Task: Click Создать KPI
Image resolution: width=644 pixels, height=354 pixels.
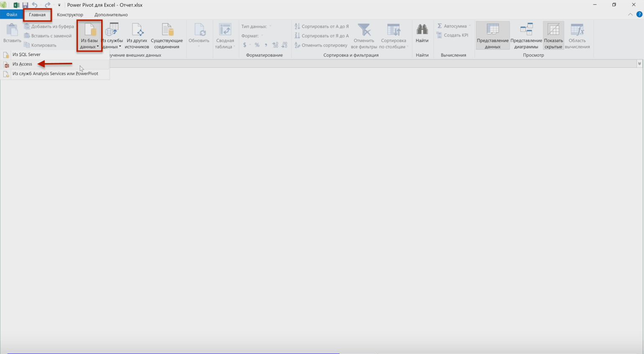Action: (x=452, y=36)
